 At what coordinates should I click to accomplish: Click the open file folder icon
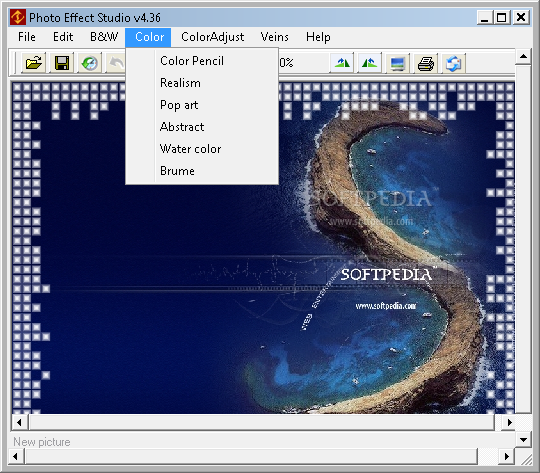tap(34, 63)
